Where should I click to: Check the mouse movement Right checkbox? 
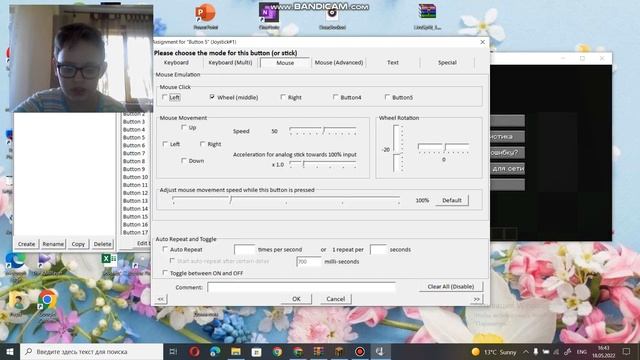[202, 144]
